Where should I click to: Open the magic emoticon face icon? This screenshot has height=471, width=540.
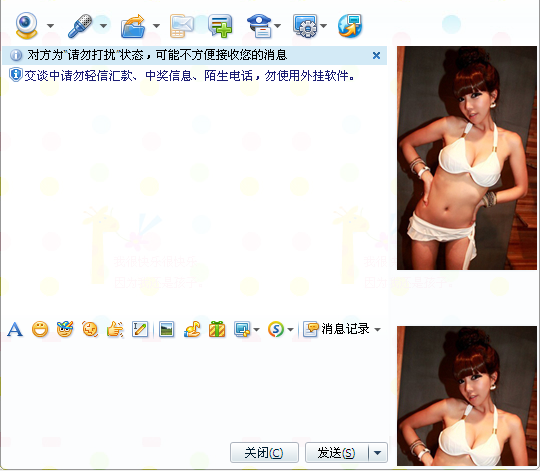[65, 329]
